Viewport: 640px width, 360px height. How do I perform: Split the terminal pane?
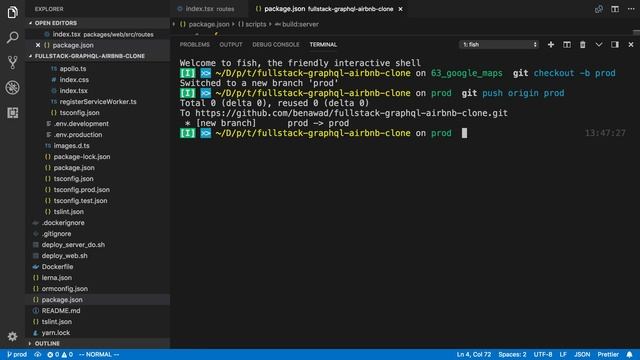pos(567,44)
